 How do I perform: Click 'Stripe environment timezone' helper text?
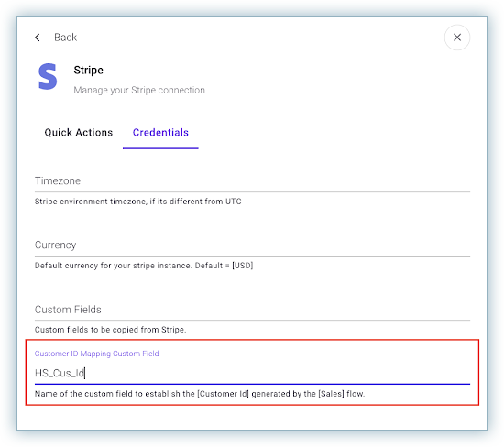(137, 202)
